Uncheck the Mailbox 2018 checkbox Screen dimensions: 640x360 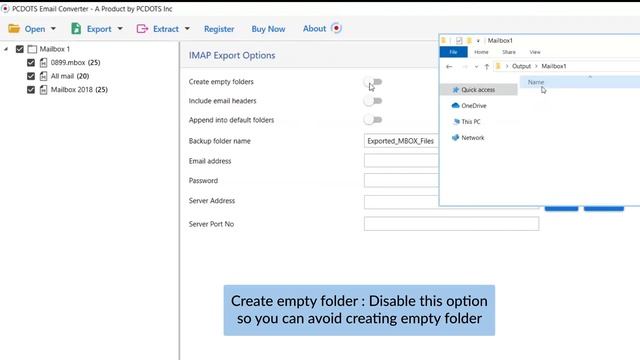click(31, 89)
